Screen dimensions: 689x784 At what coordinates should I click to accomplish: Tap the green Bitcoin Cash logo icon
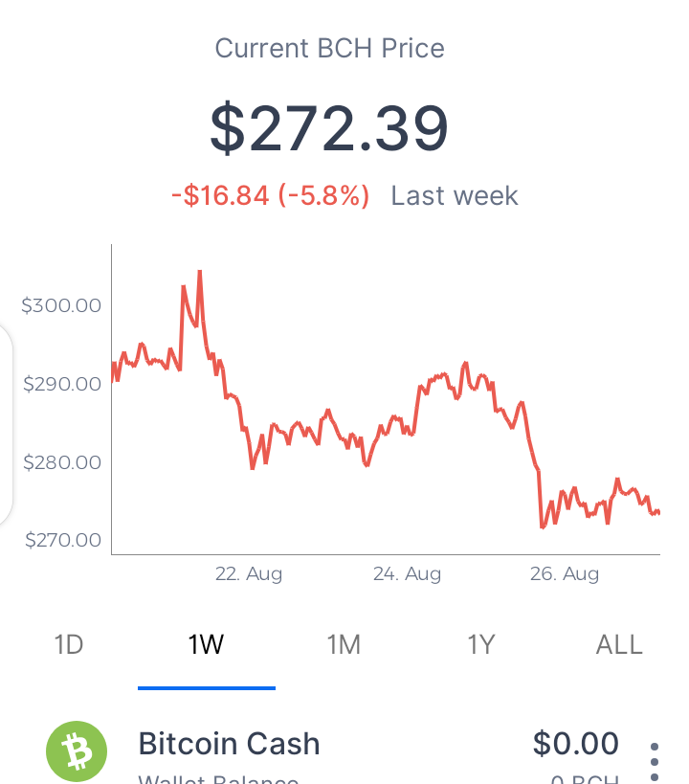(x=77, y=751)
